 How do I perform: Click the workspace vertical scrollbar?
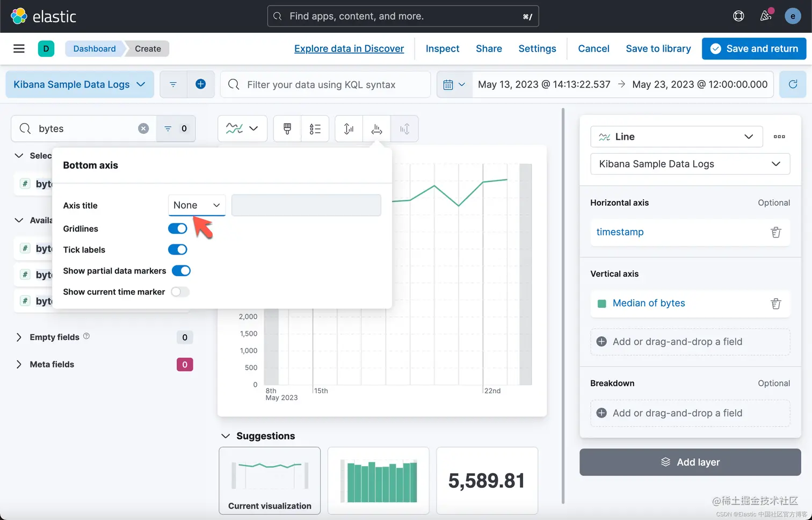point(563,306)
